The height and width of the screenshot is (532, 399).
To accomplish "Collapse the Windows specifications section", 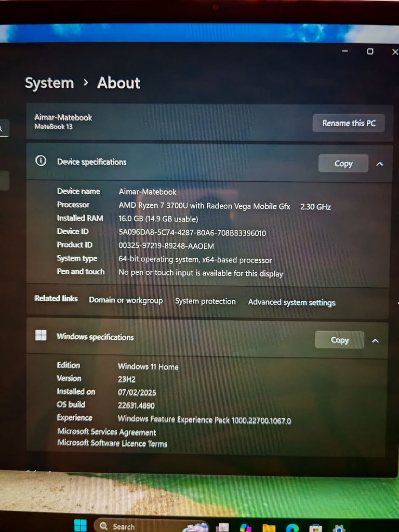I will [x=375, y=341].
